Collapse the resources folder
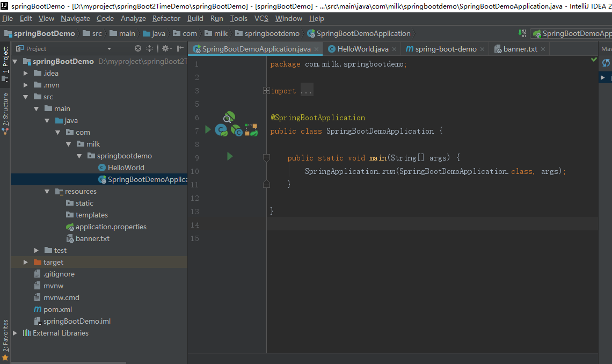This screenshot has height=364, width=612. point(47,191)
